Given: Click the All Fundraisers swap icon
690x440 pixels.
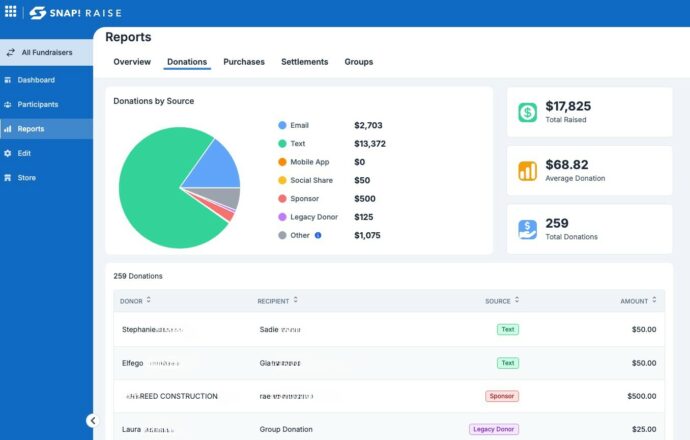Looking at the screenshot, I should pyautogui.click(x=11, y=52).
